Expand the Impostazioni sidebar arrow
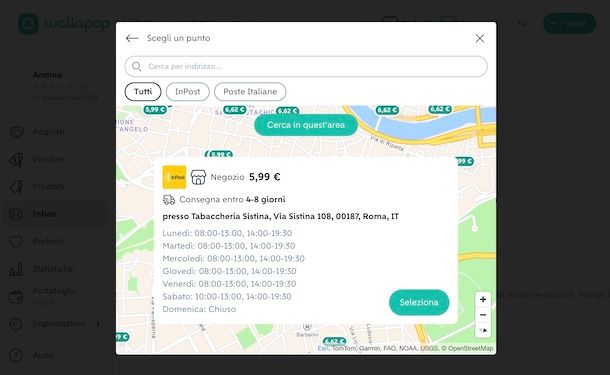 click(x=98, y=324)
